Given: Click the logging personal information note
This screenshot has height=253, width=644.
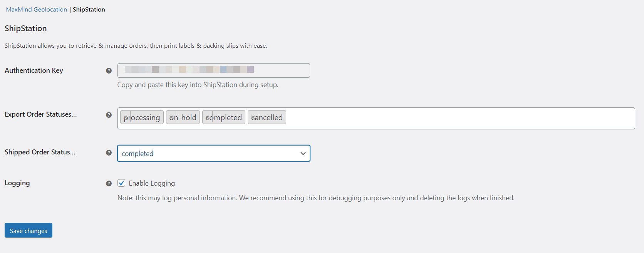Looking at the screenshot, I should tap(316, 198).
